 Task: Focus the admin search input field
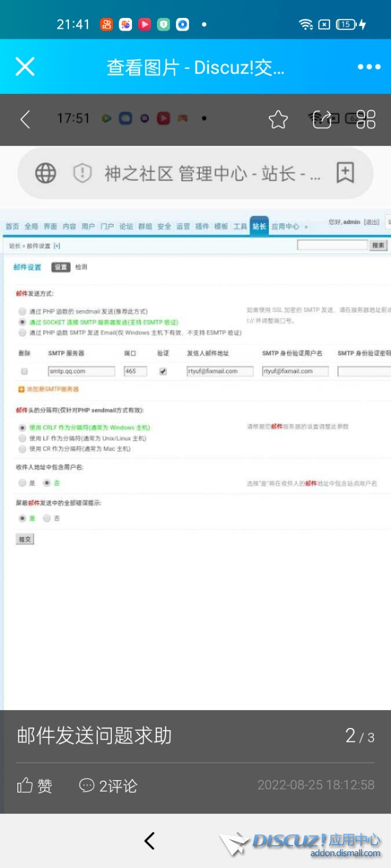(332, 245)
